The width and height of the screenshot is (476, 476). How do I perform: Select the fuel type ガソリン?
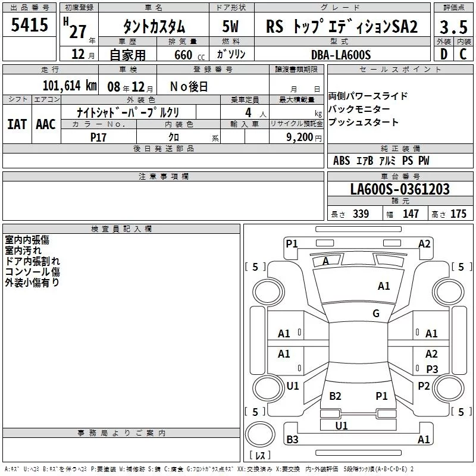click(231, 54)
